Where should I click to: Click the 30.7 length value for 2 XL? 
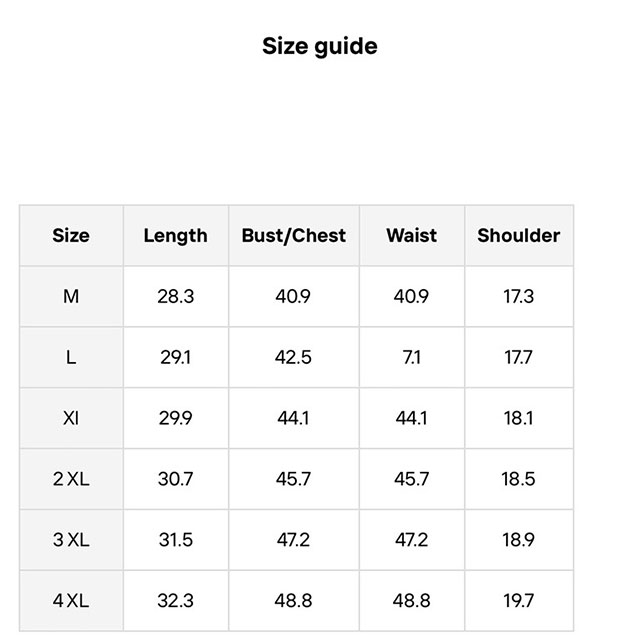click(175, 479)
